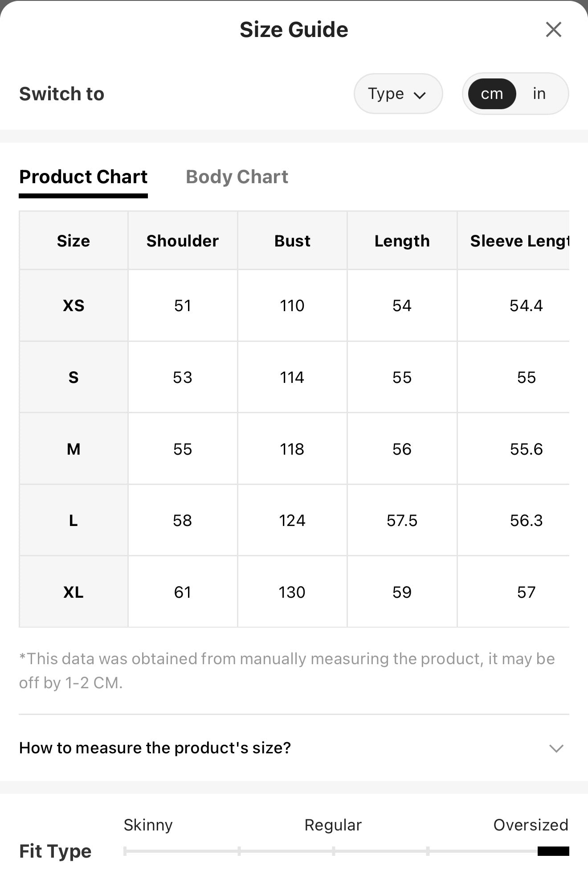Click the S size row header

click(x=73, y=377)
